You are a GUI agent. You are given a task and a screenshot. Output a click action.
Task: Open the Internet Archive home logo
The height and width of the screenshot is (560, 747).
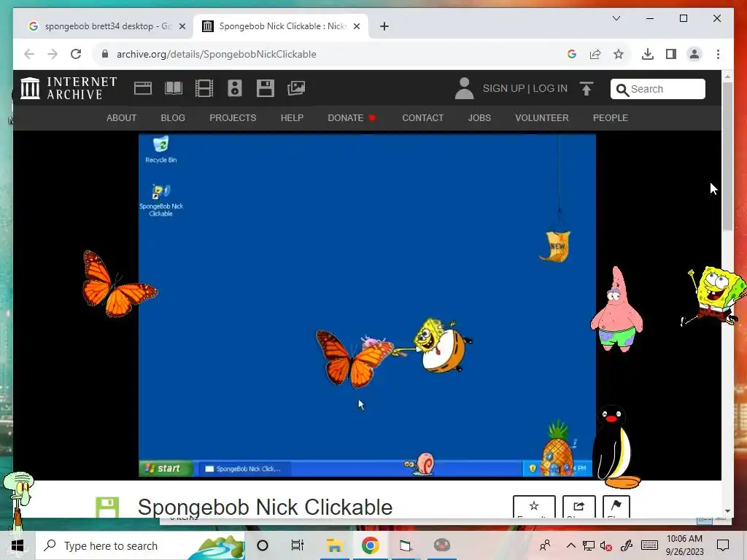click(69, 88)
